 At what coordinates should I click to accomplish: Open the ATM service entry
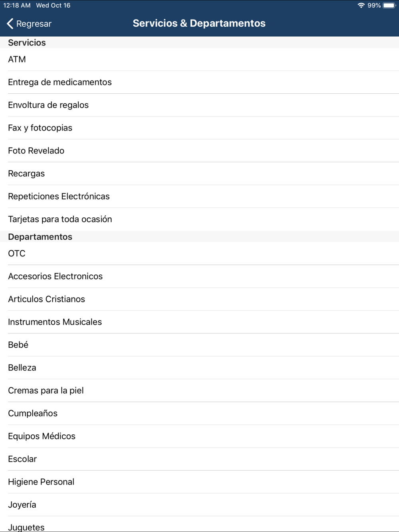[x=199, y=59]
